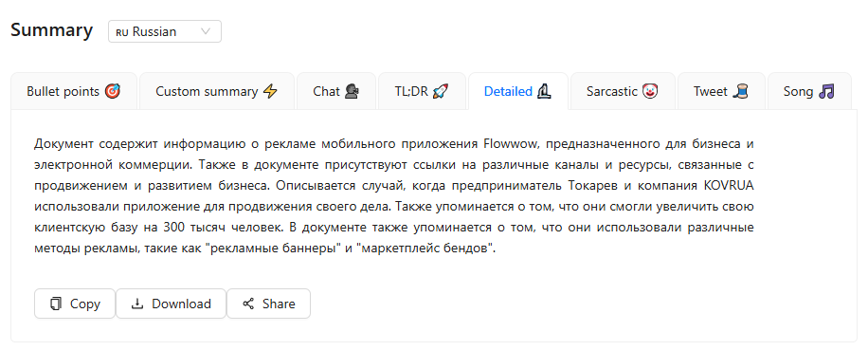The image size is (868, 350).
Task: Open the Custom summary tab
Action: pyautogui.click(x=216, y=91)
